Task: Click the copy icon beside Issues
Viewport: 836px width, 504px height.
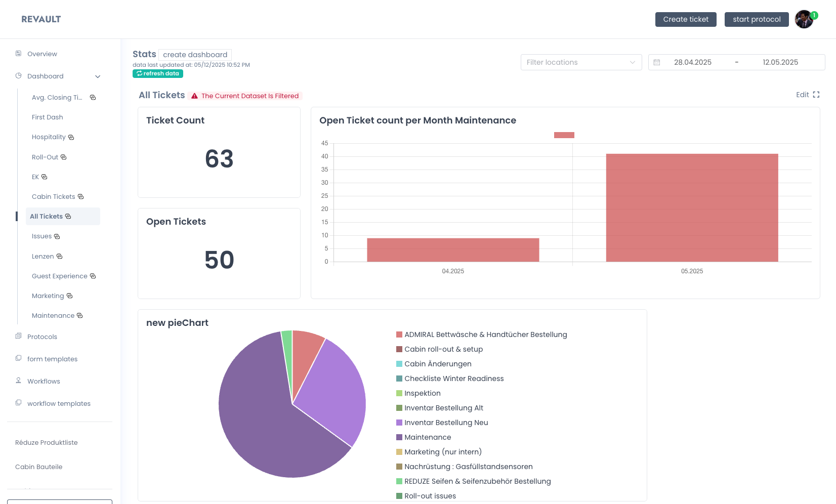Action: pyautogui.click(x=57, y=236)
